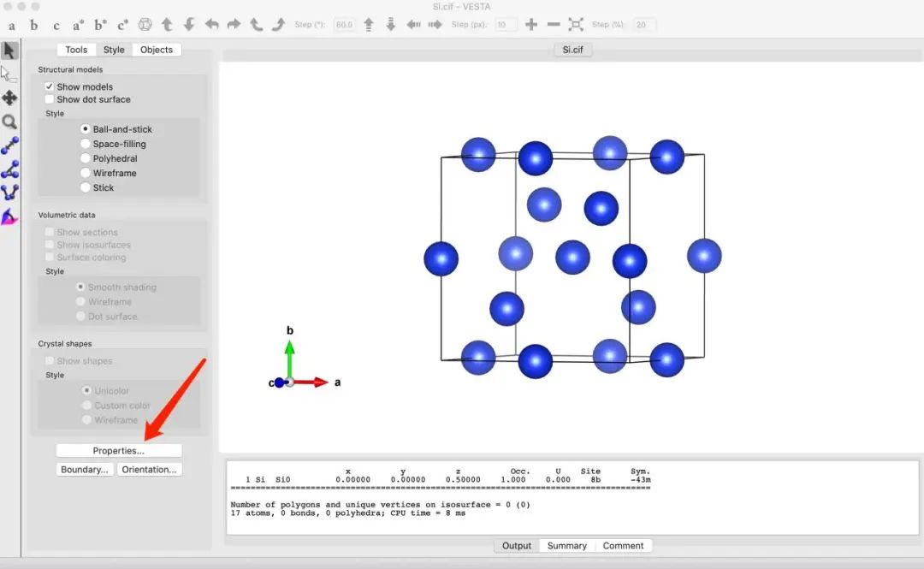View structure along the a axis

coord(12,25)
